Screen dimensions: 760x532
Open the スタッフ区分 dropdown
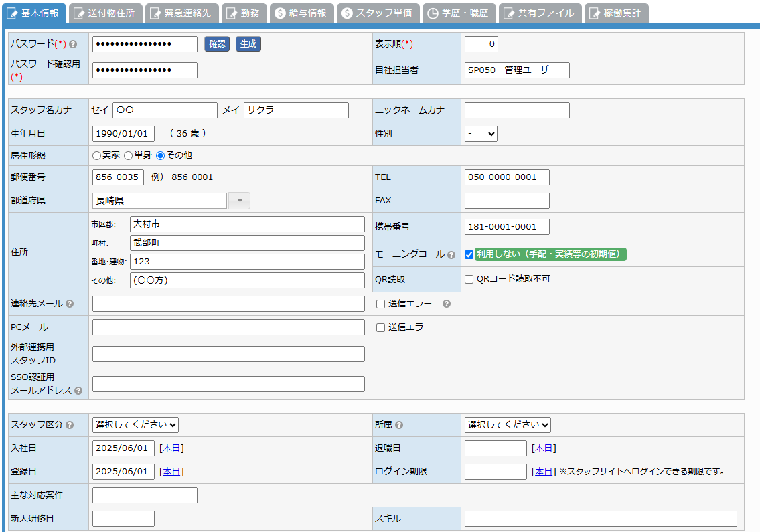[x=135, y=425]
